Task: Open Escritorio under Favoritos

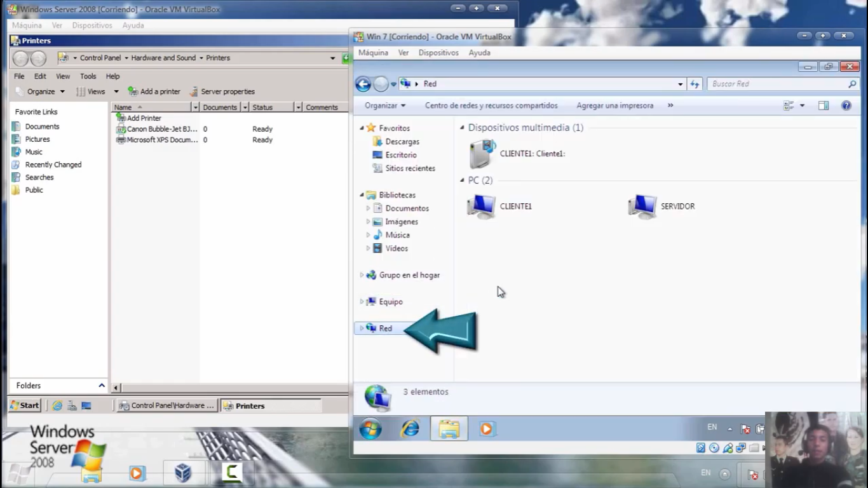Action: [x=401, y=155]
